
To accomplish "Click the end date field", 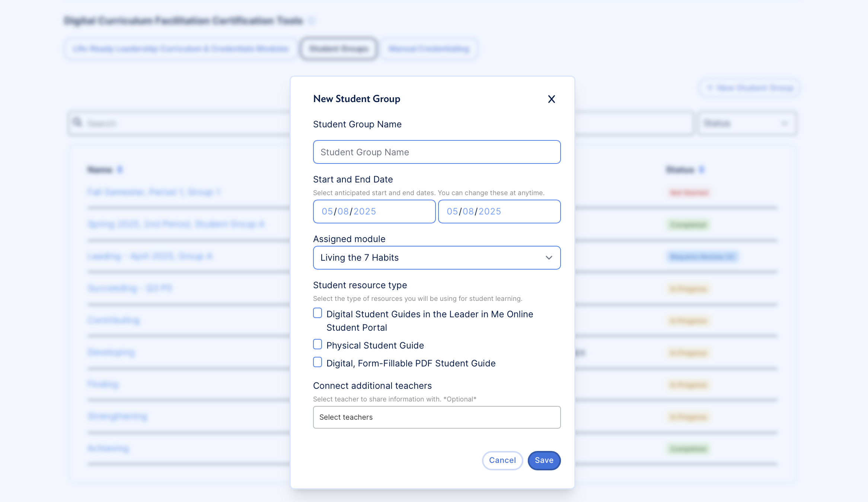I will tap(499, 212).
